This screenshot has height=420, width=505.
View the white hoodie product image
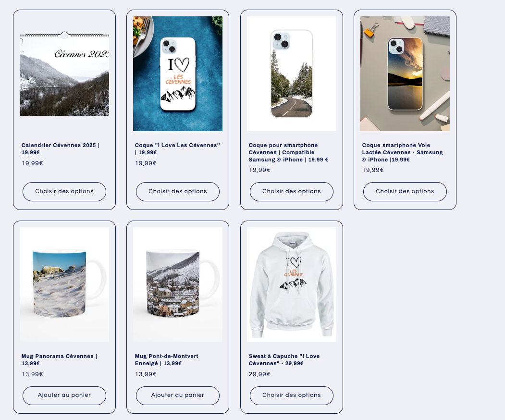coord(292,284)
